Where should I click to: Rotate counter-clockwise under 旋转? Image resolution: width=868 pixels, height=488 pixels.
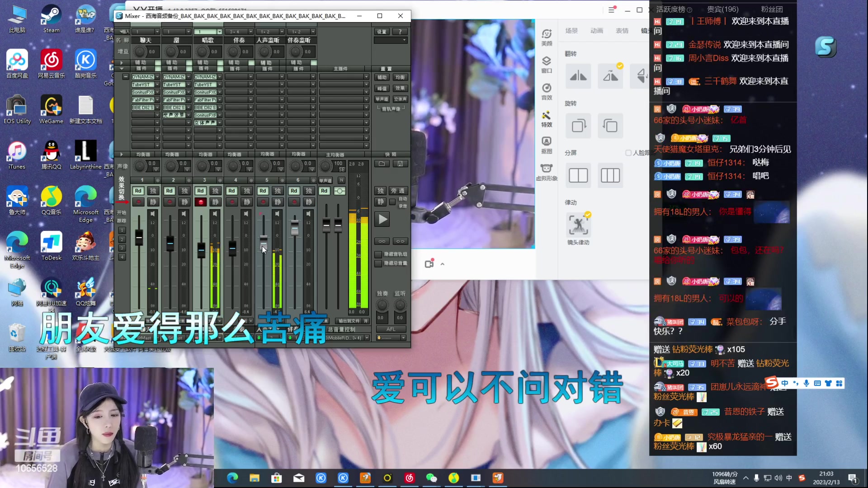tap(610, 126)
